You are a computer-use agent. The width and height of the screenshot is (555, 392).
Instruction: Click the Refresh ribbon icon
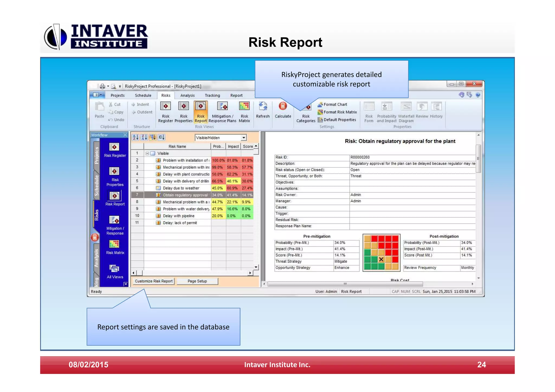click(x=263, y=110)
